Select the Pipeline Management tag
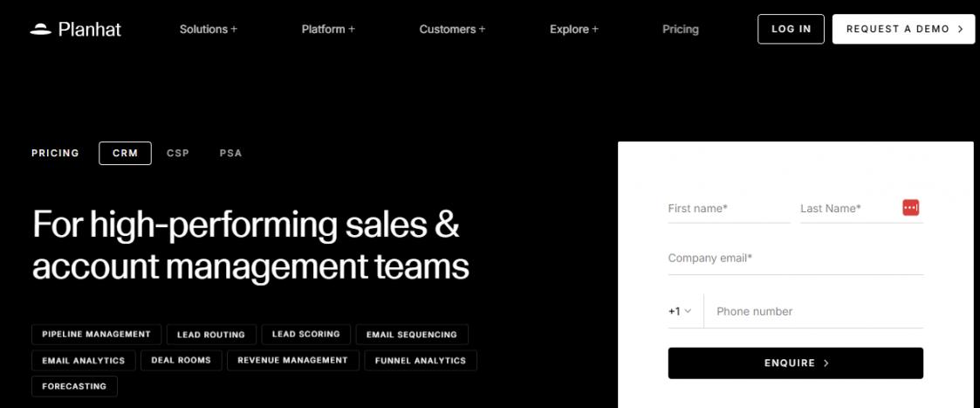980x408 pixels. (96, 334)
